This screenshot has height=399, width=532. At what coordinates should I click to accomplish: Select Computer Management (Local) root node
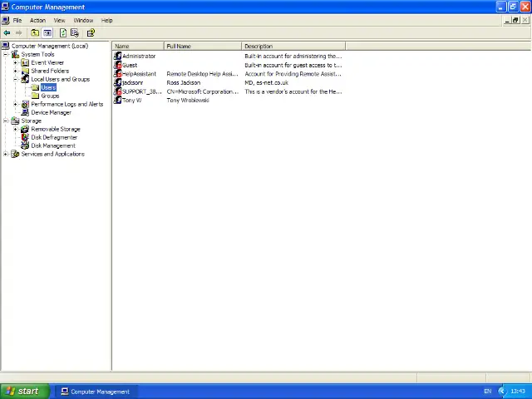coord(50,46)
